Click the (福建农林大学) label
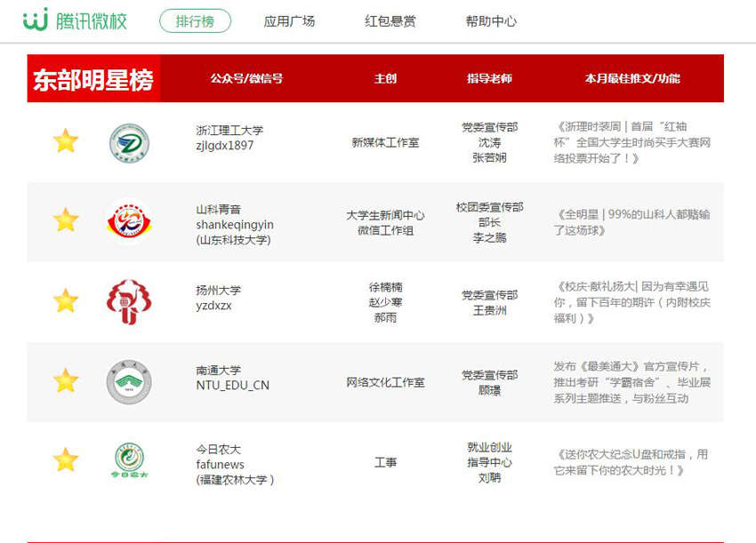The width and height of the screenshot is (756, 543). (x=235, y=480)
